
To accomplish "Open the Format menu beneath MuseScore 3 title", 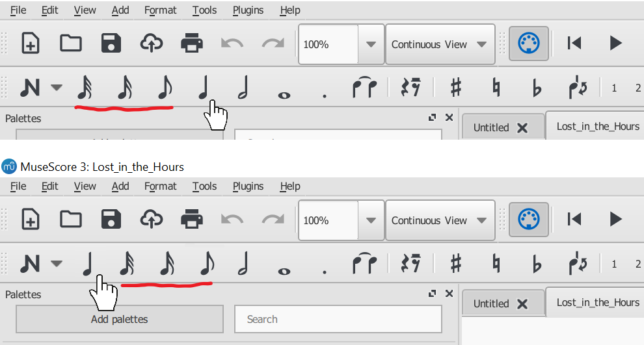I will coord(160,186).
